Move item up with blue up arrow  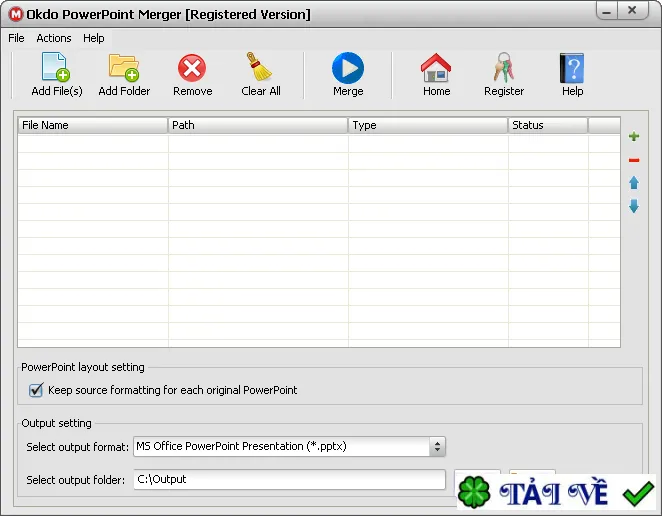click(634, 183)
